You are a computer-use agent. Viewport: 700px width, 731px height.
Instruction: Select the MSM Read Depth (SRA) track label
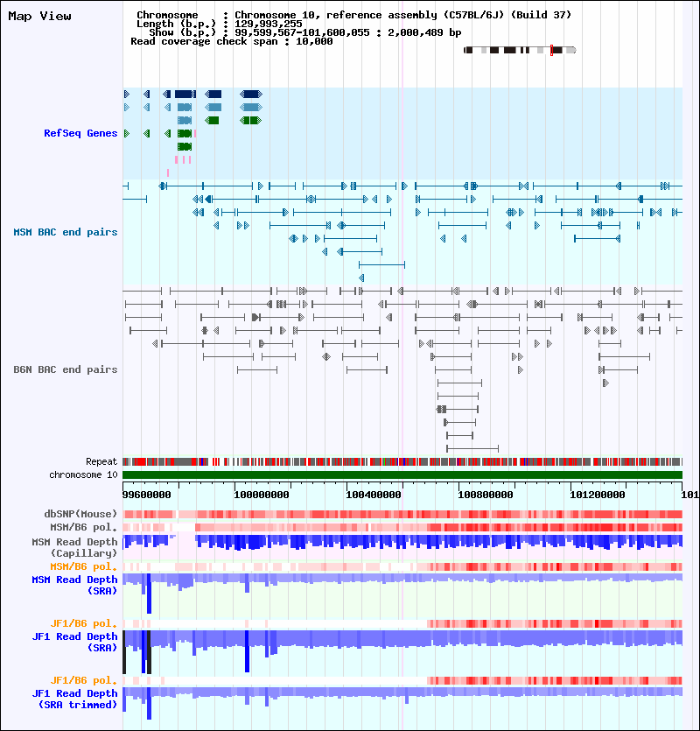[x=74, y=585]
